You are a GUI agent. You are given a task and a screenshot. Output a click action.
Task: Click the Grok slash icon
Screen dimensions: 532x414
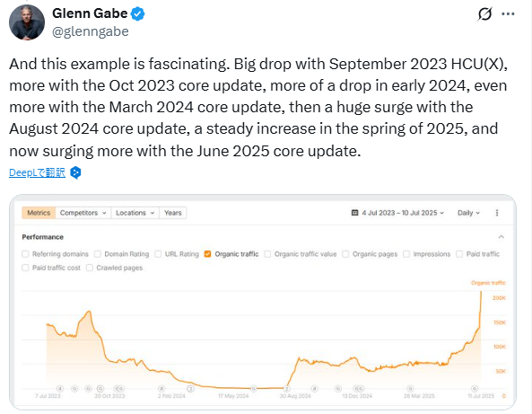tap(484, 14)
